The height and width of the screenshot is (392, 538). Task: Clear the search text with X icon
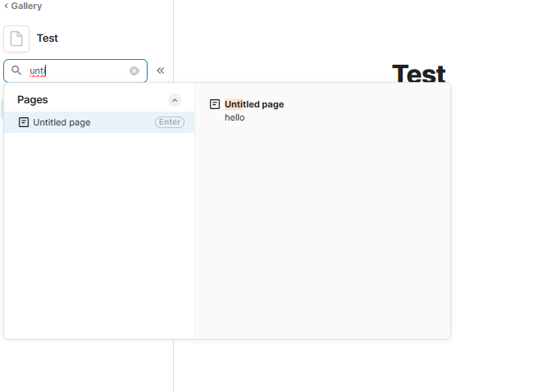(134, 71)
